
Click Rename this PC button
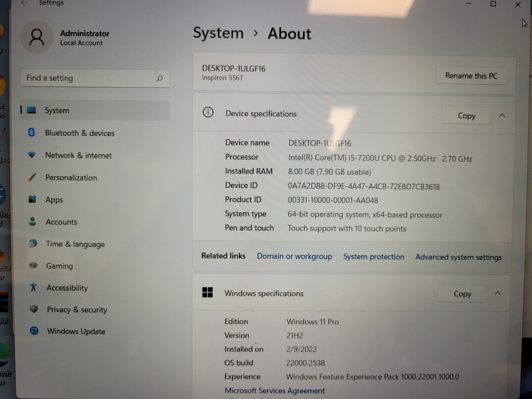(x=471, y=76)
